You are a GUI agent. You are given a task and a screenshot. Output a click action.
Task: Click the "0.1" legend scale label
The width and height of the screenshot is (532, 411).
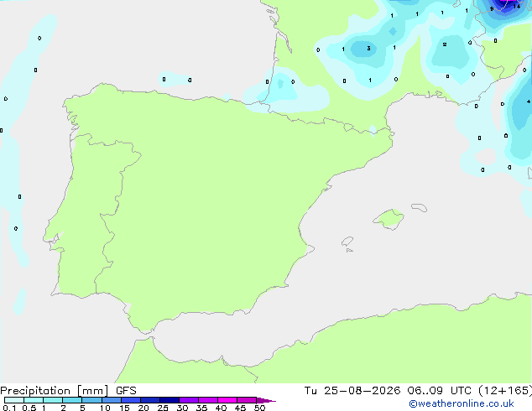pyautogui.click(x=9, y=408)
